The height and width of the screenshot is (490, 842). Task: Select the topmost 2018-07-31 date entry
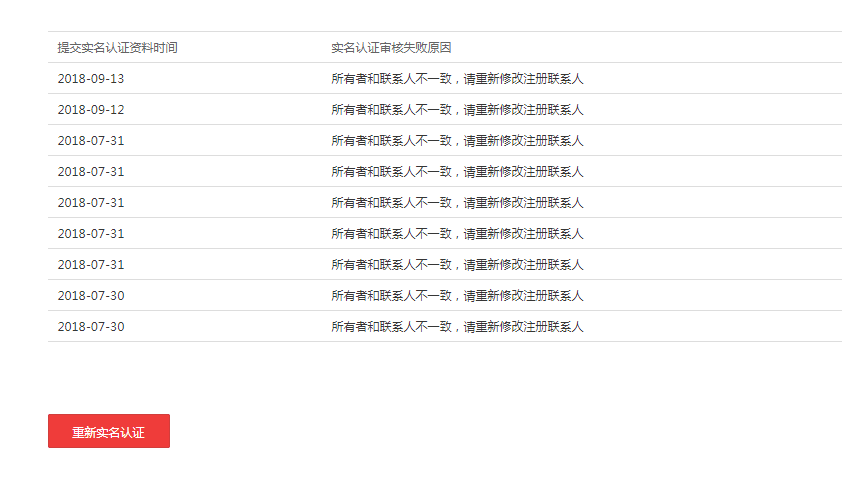coord(91,141)
